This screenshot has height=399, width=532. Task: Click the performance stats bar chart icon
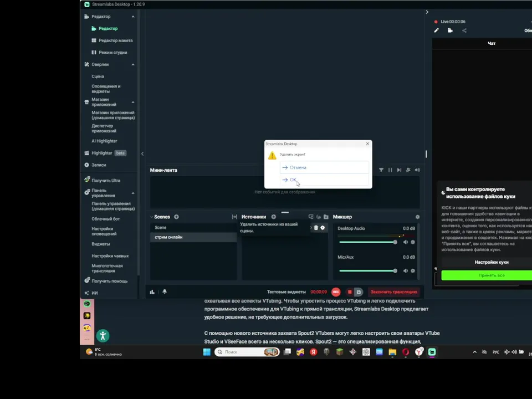coord(152,292)
